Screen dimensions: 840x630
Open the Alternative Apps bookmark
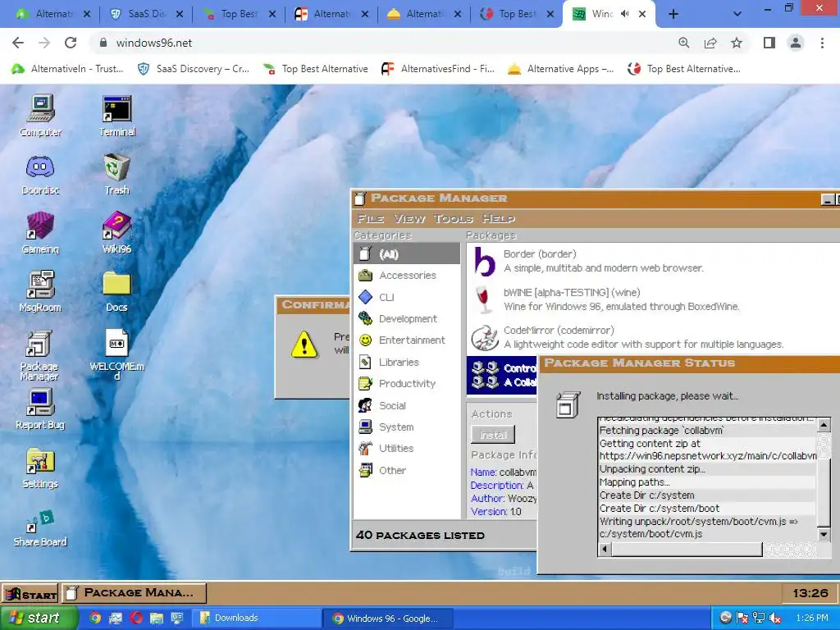(560, 69)
